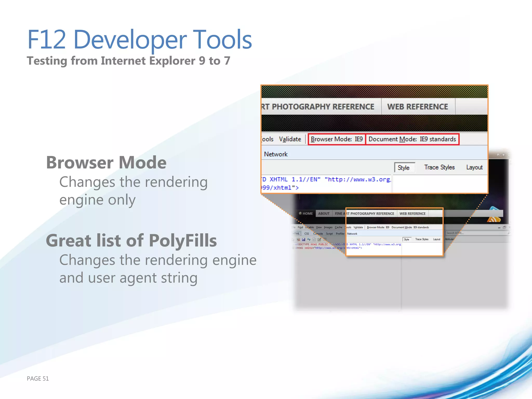Click the ABOUT navigation link
The width and height of the screenshot is (532, 399).
324,214
